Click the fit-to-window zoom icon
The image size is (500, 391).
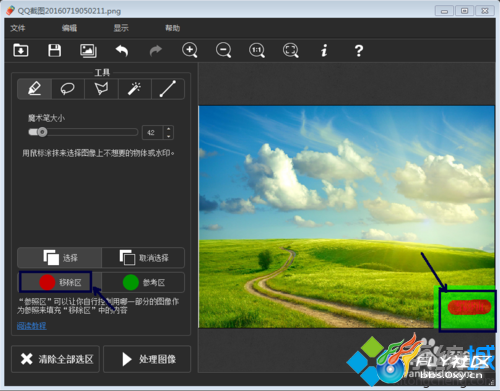[x=291, y=51]
